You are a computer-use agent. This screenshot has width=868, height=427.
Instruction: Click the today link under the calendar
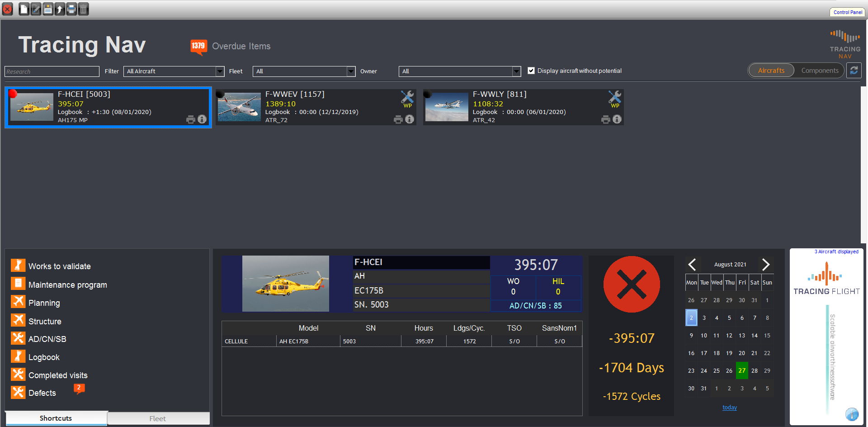coord(729,407)
